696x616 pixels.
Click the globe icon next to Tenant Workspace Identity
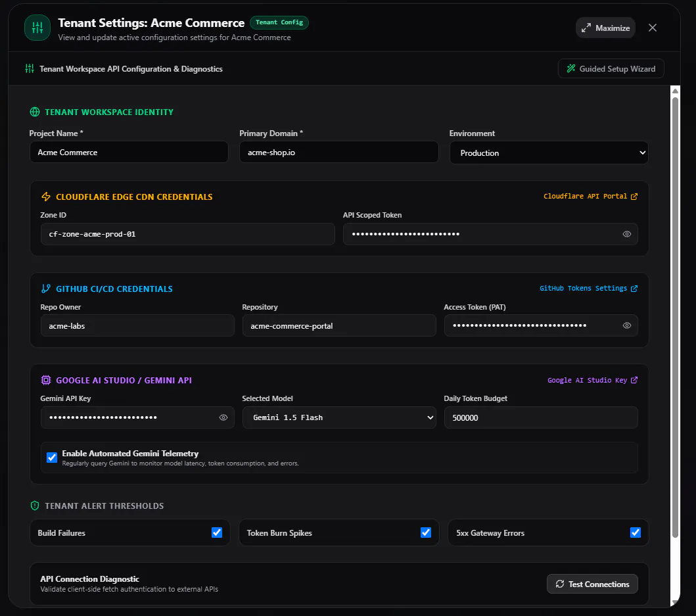point(35,112)
